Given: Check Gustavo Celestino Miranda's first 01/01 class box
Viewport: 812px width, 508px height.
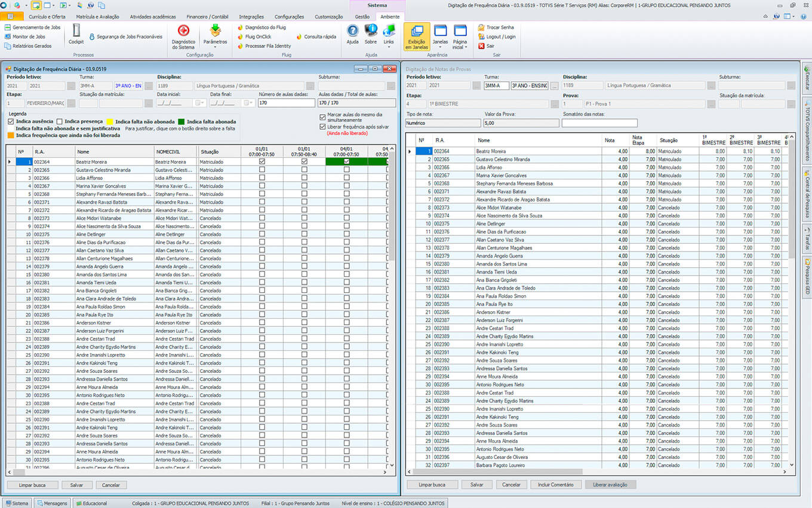Looking at the screenshot, I should pyautogui.click(x=262, y=170).
